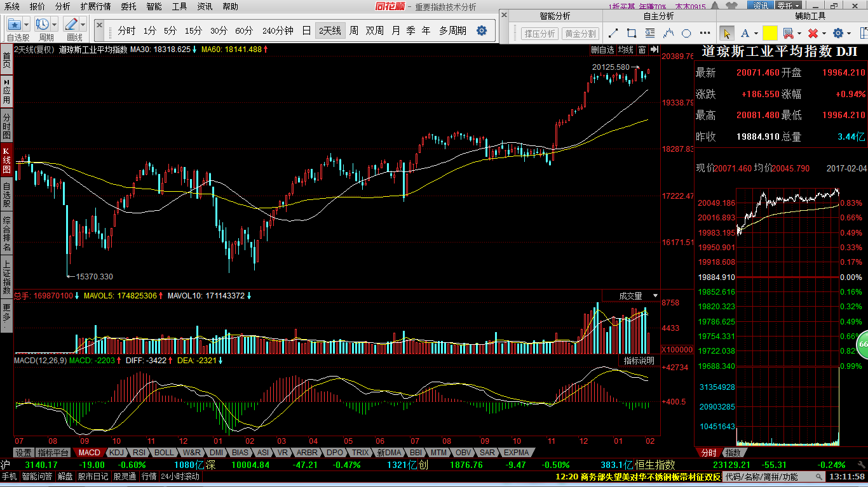The height and width of the screenshot is (487, 868).
Task: Open the 扩展行情 menu
Action: 95,6
